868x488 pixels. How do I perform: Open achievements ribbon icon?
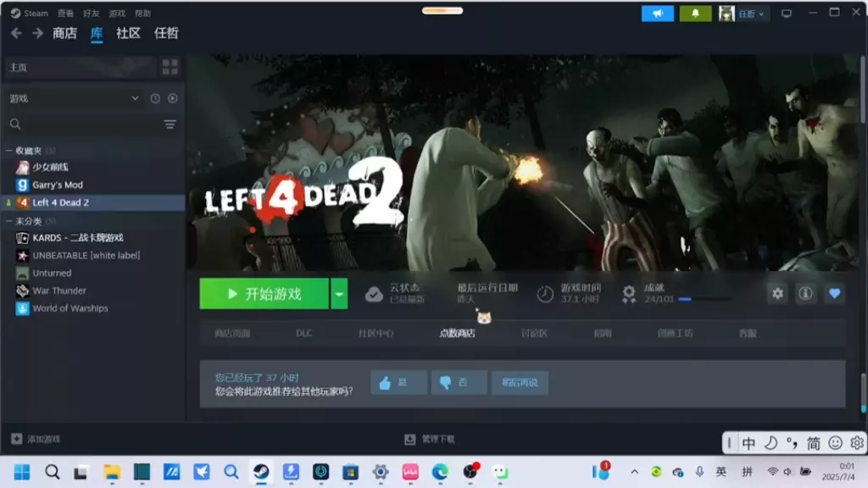629,294
